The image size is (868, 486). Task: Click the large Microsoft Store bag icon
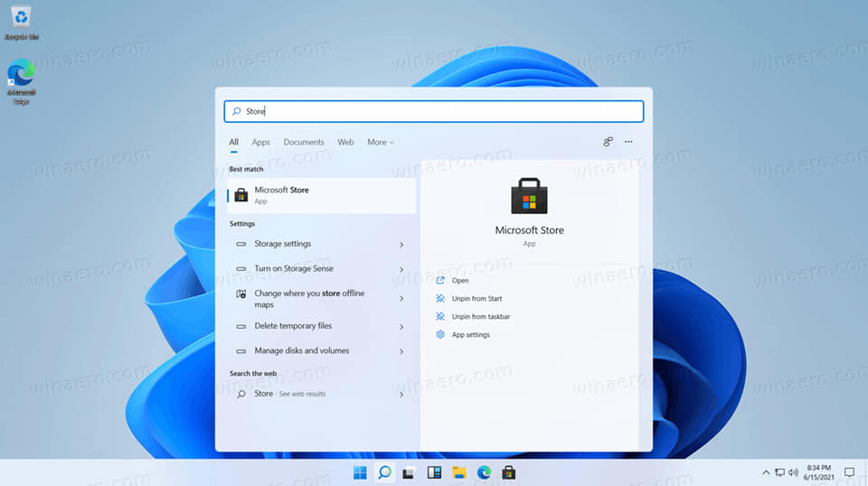pyautogui.click(x=529, y=196)
